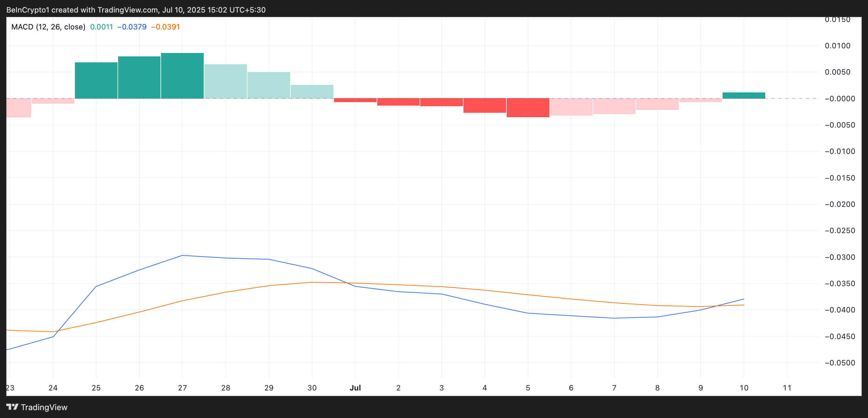The image size is (868, 418).
Task: Click the TradingView brand text at bottom
Action: tap(44, 407)
